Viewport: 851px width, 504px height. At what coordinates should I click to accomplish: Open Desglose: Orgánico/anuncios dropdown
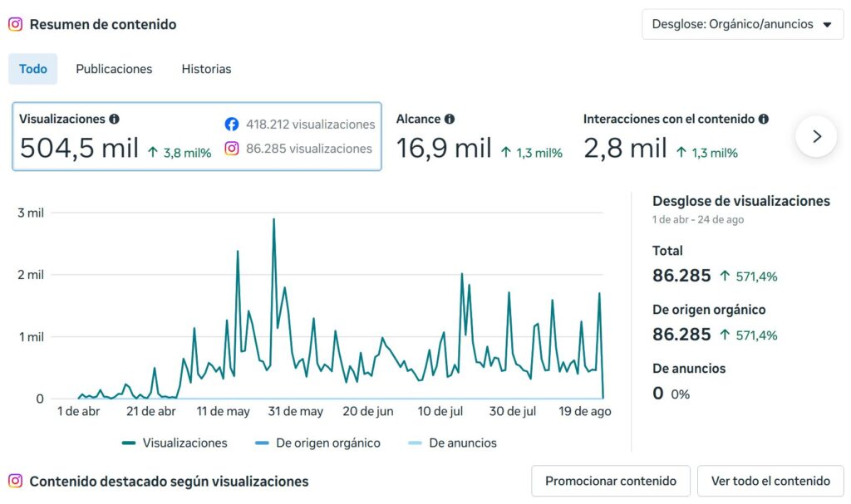pos(742,24)
